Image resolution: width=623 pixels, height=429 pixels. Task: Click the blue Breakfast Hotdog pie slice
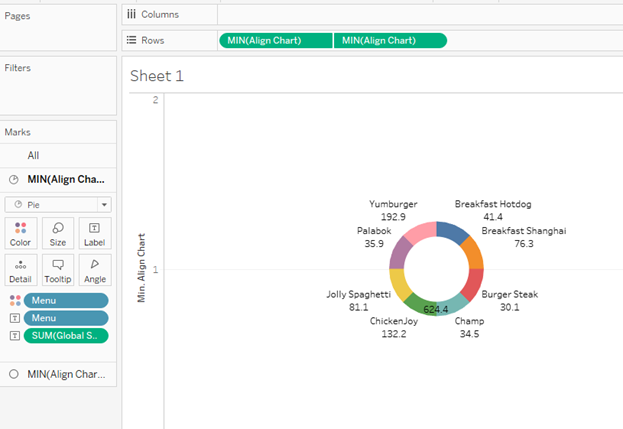pos(451,231)
